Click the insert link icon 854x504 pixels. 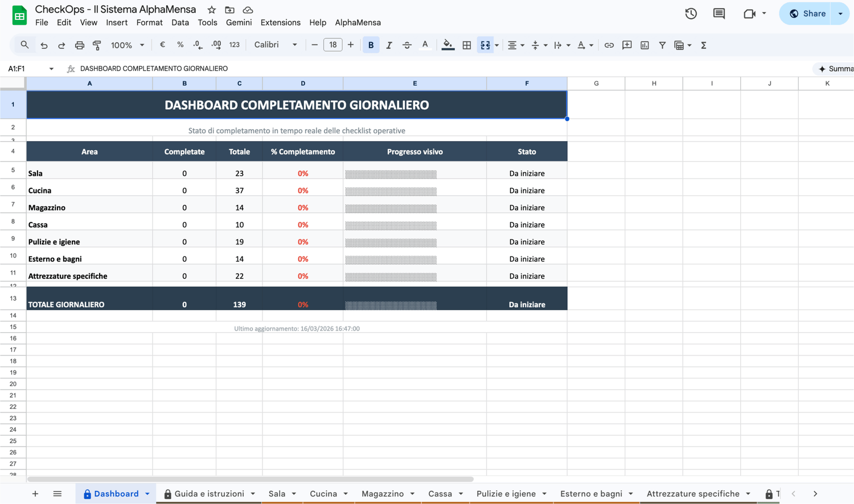(x=609, y=45)
